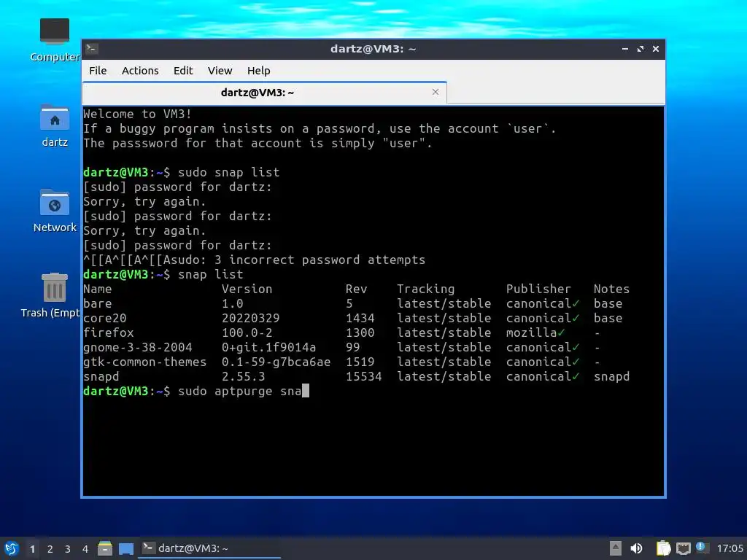
Task: Click the dartz@VM3 taskbar window button
Action: pyautogui.click(x=209, y=548)
